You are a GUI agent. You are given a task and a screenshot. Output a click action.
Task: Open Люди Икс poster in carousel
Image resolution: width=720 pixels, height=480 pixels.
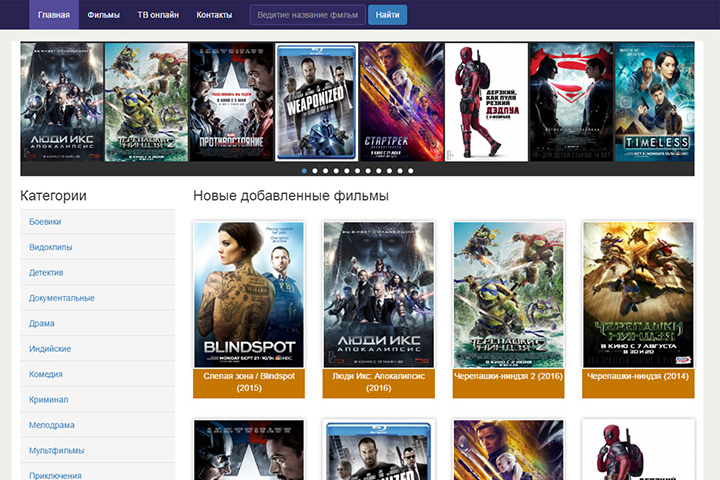(62, 102)
